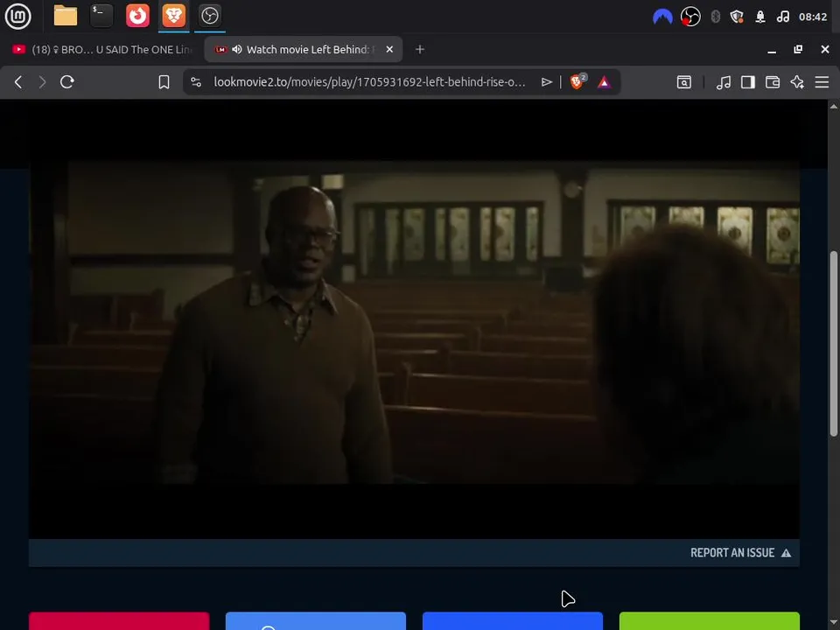Open the media playlist music icon
The image size is (840, 630).
pyautogui.click(x=724, y=82)
